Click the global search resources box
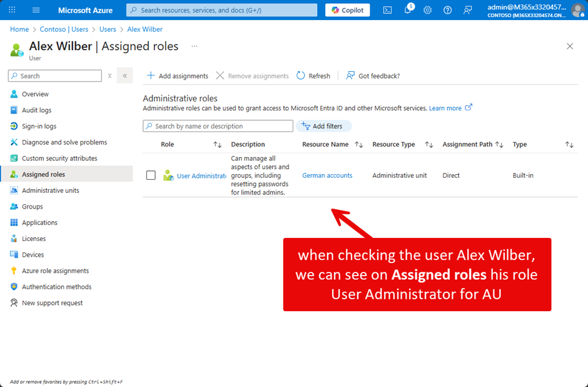The height and width of the screenshot is (387, 588). [221, 10]
